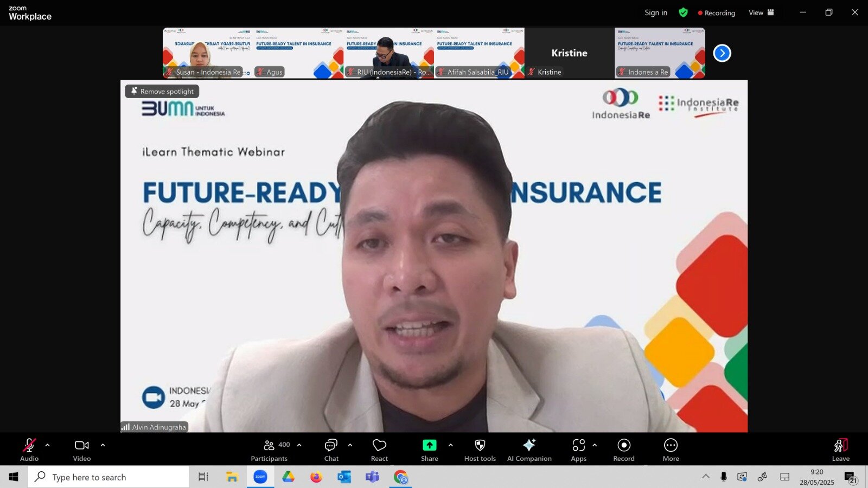Screen dimensions: 868x488
Task: Click Remove spotlight button
Action: point(162,91)
